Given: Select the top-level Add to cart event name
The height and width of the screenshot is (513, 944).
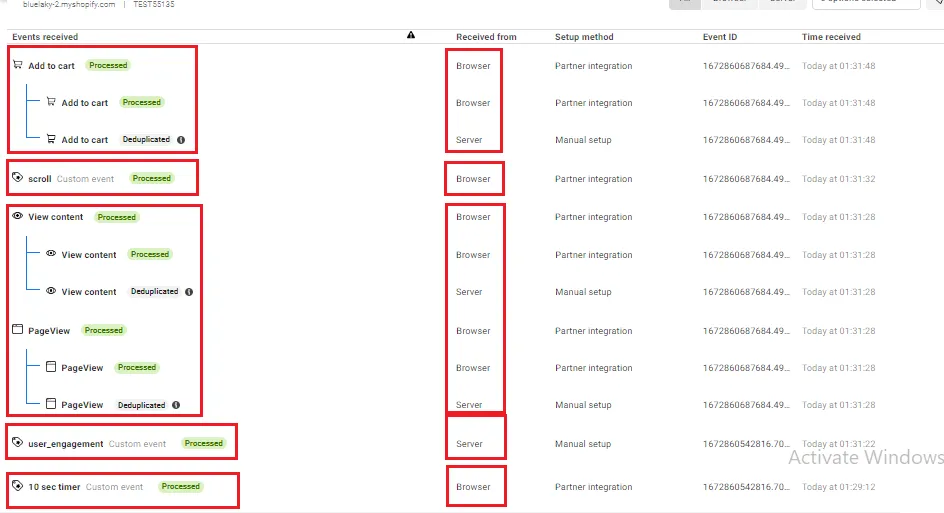Looking at the screenshot, I should [x=51, y=66].
